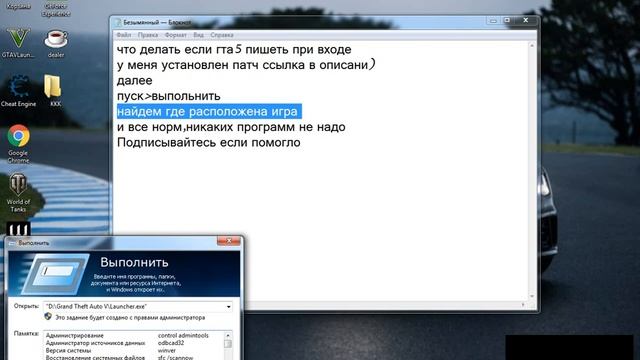Click the highlighted line 'найдем где расположена игра'
Image resolution: width=640 pixels, height=360 pixels.
coord(209,111)
